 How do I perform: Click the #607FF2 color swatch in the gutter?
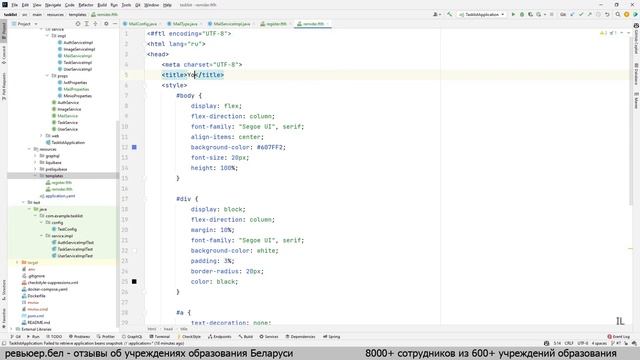pyautogui.click(x=134, y=147)
